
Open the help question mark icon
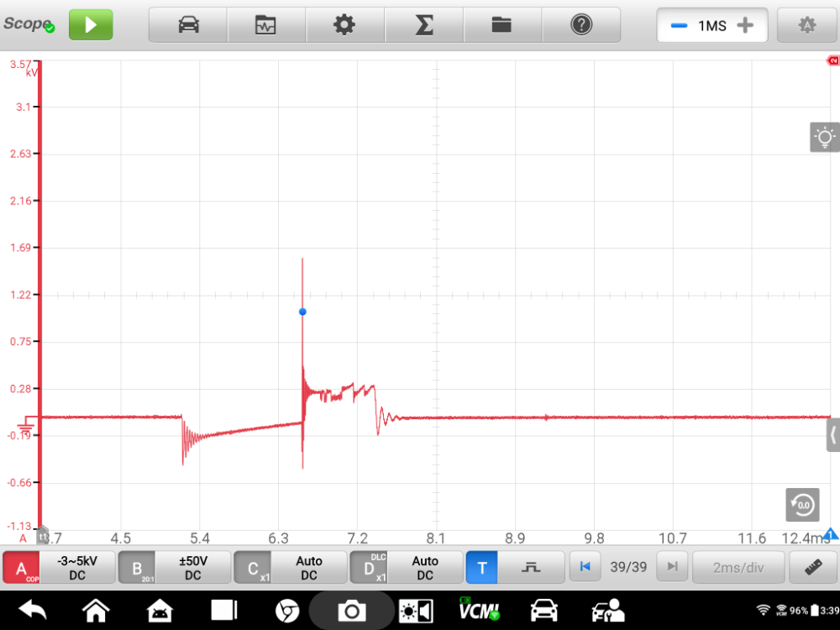[x=580, y=25]
